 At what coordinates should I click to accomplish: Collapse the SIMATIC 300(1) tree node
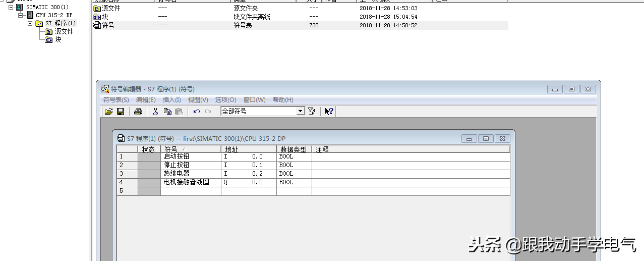click(x=11, y=7)
